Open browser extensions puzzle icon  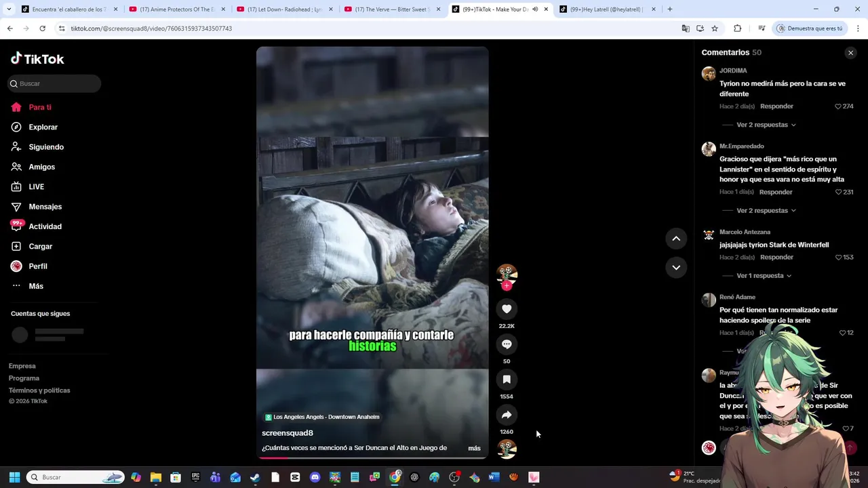(738, 28)
